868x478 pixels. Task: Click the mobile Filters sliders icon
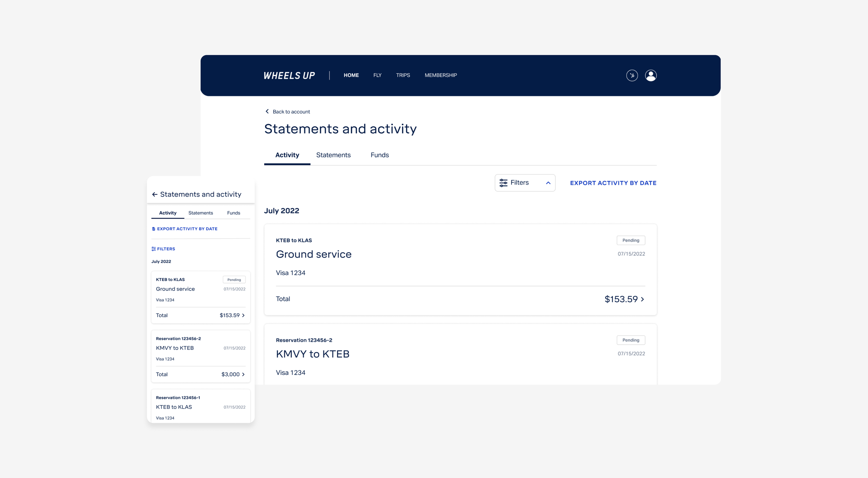click(x=153, y=249)
